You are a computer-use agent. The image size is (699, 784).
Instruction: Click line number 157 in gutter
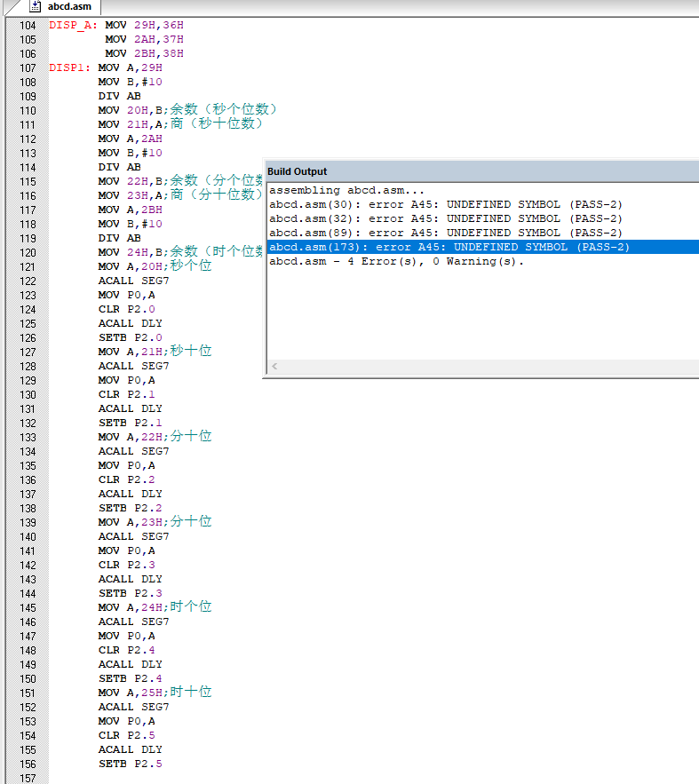(x=28, y=778)
